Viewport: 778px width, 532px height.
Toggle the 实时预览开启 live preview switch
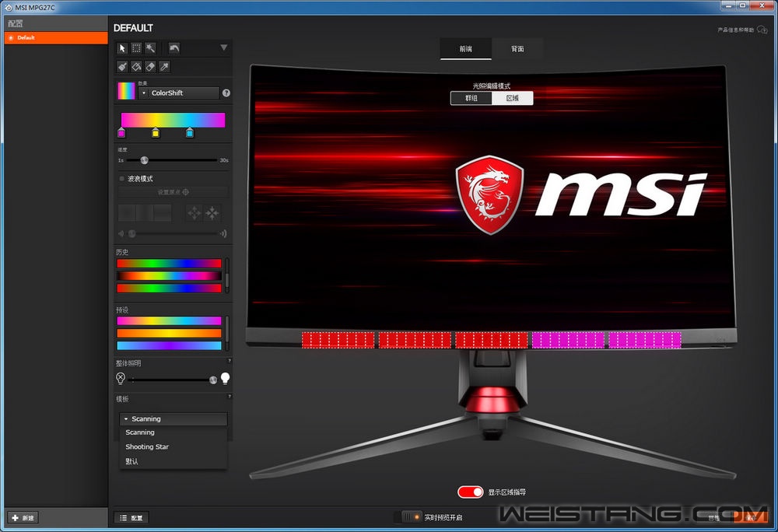point(412,517)
